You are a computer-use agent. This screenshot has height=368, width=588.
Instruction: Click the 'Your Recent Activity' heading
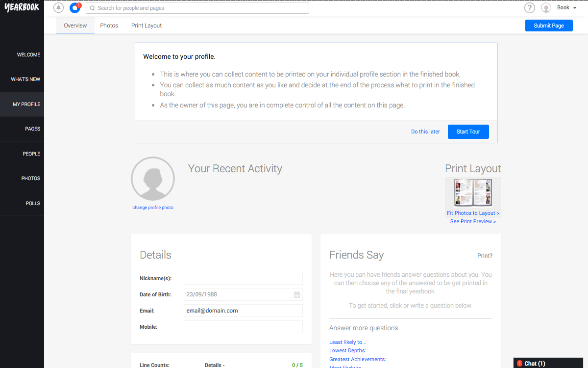point(235,169)
